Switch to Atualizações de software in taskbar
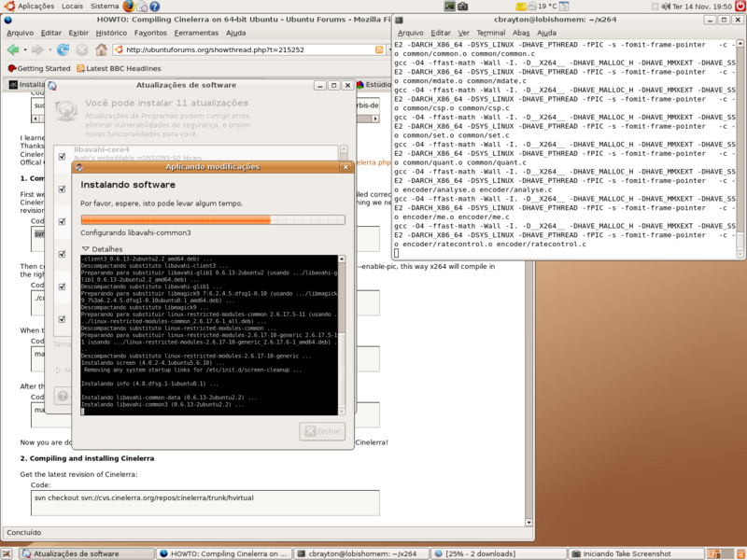 tap(87, 553)
